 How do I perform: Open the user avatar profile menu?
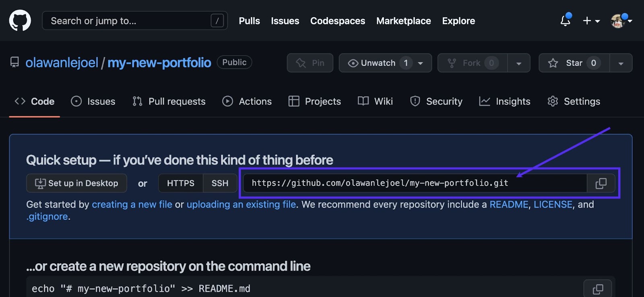(x=620, y=21)
